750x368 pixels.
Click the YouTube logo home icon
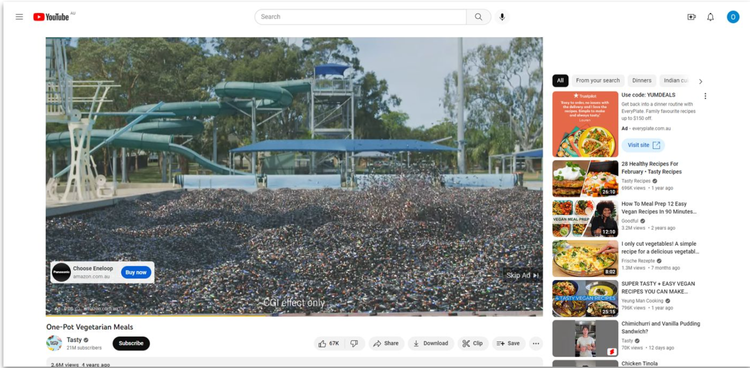click(51, 17)
